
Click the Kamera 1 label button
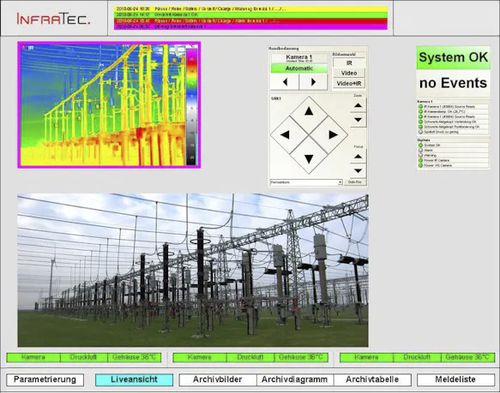click(x=299, y=58)
